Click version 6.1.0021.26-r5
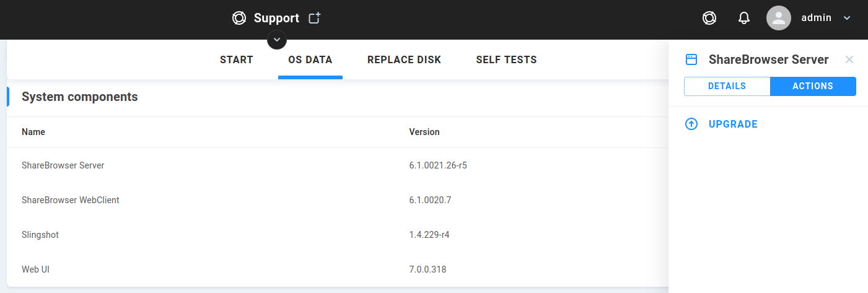 pos(438,165)
